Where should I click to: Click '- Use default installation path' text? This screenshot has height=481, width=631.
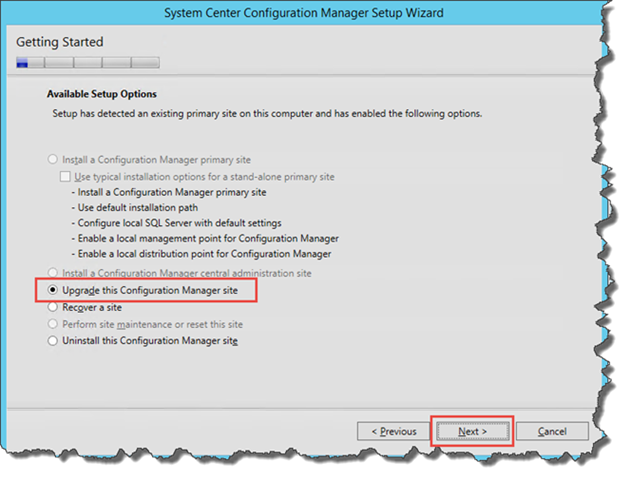135,208
